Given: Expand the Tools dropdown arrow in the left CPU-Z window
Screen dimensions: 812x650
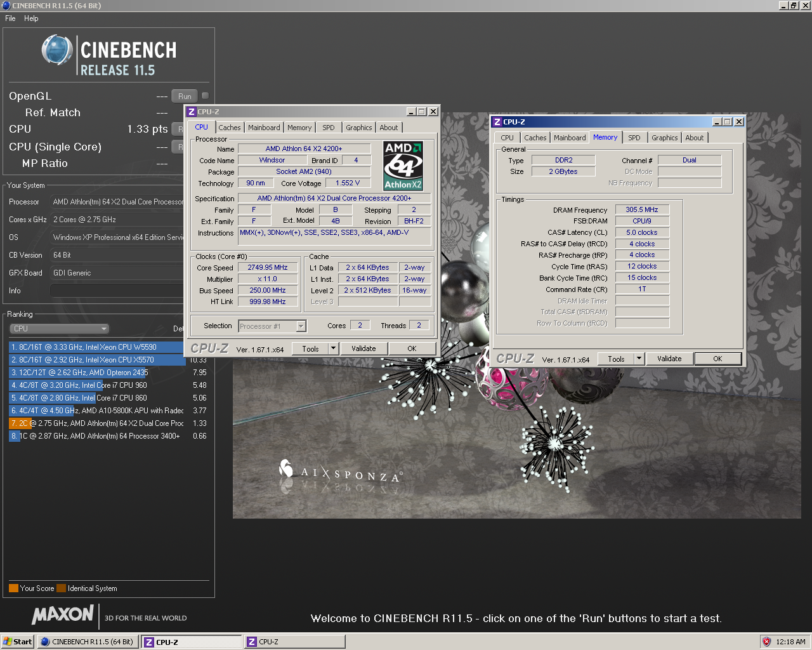Looking at the screenshot, I should coord(333,348).
